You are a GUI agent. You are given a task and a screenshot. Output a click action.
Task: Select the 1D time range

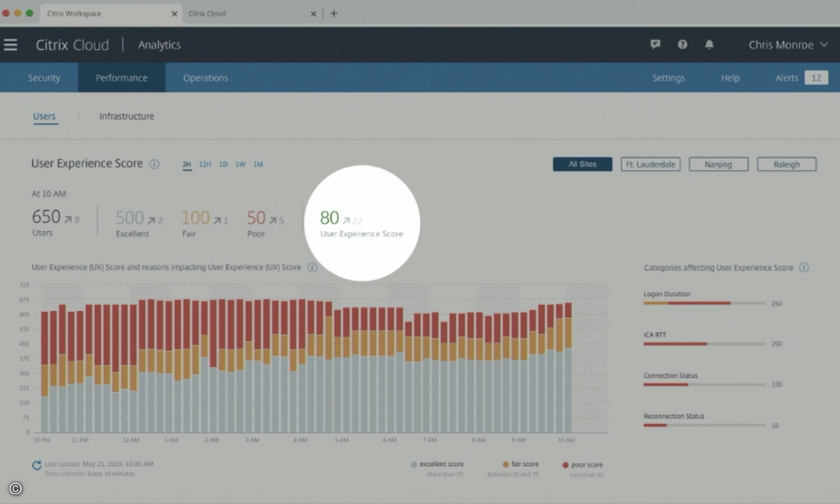pyautogui.click(x=223, y=164)
